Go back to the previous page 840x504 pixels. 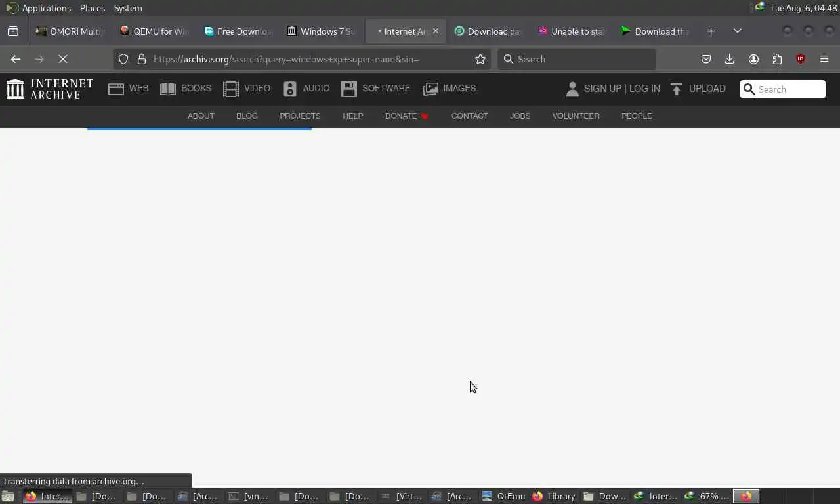click(x=16, y=59)
